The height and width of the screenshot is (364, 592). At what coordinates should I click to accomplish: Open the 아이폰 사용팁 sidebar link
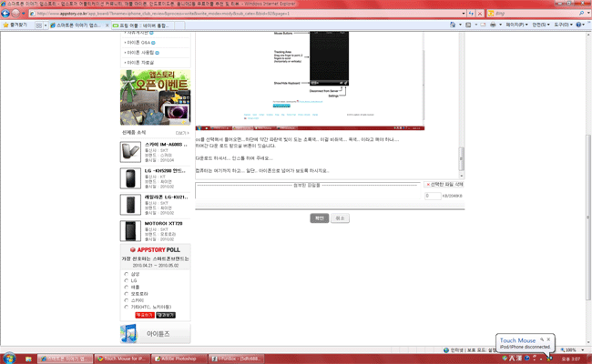140,53
